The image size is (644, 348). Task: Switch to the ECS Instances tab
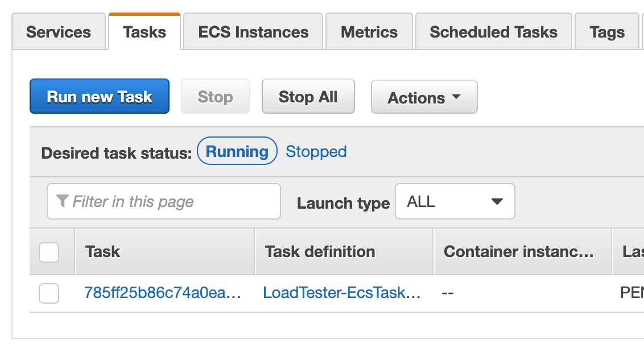pos(253,32)
